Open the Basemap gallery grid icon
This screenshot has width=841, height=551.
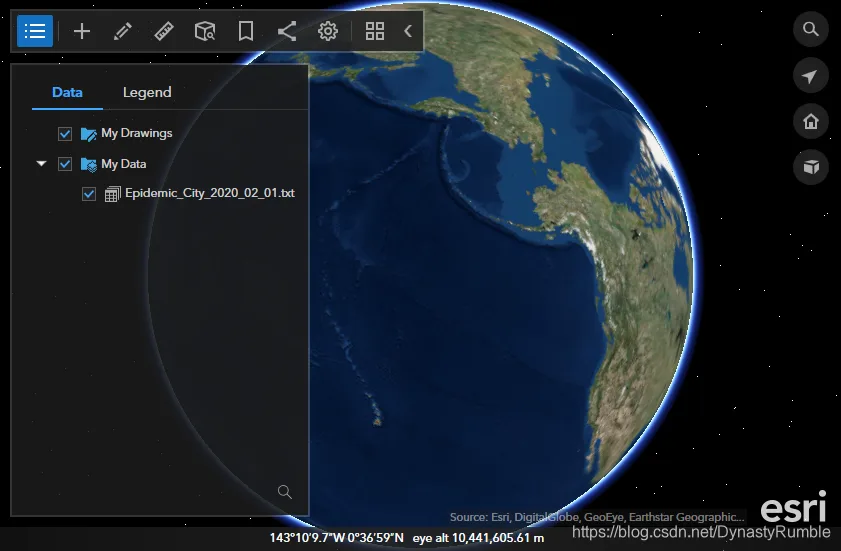point(374,31)
